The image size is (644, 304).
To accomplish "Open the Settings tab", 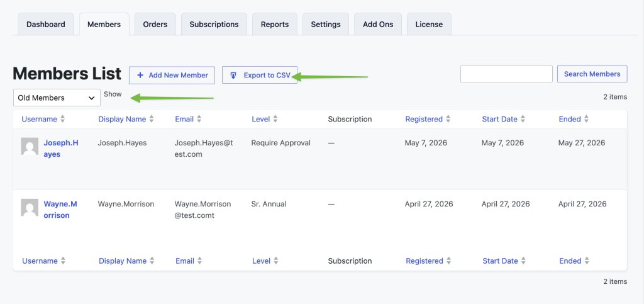I will pos(326,25).
